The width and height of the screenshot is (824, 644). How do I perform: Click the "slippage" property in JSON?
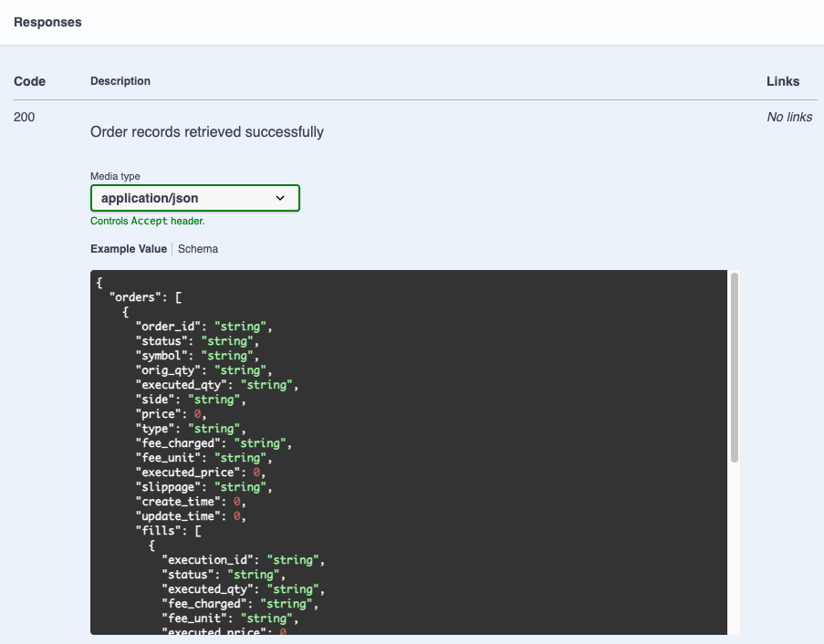204,487
